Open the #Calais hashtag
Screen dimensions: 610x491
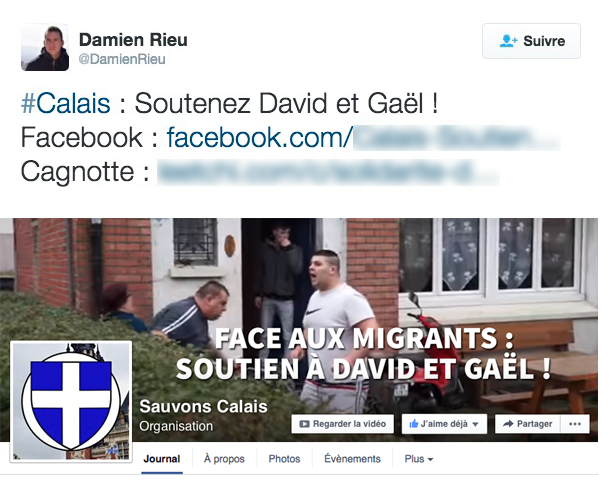pyautogui.click(x=66, y=103)
